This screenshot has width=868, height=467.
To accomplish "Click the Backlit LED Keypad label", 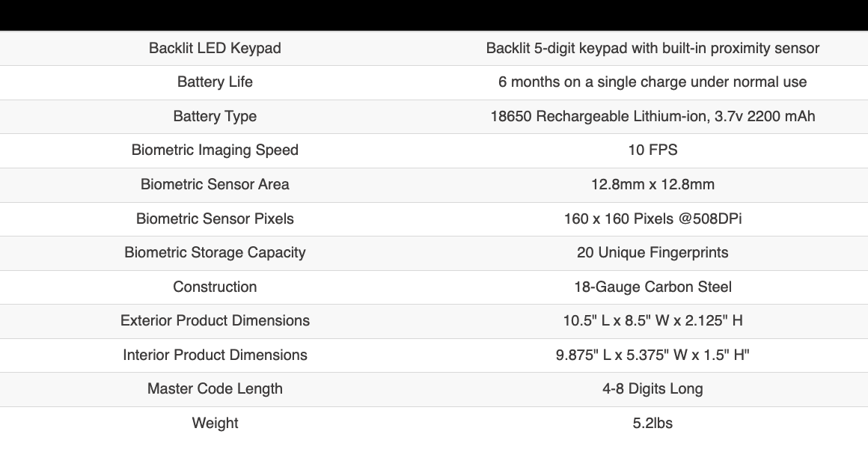I will pos(215,48).
